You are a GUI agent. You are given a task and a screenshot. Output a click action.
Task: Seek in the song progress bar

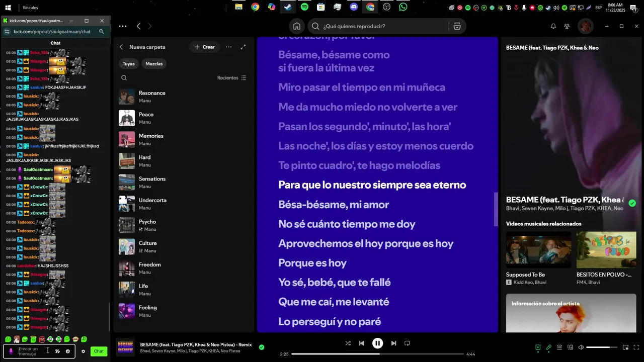click(x=378, y=354)
